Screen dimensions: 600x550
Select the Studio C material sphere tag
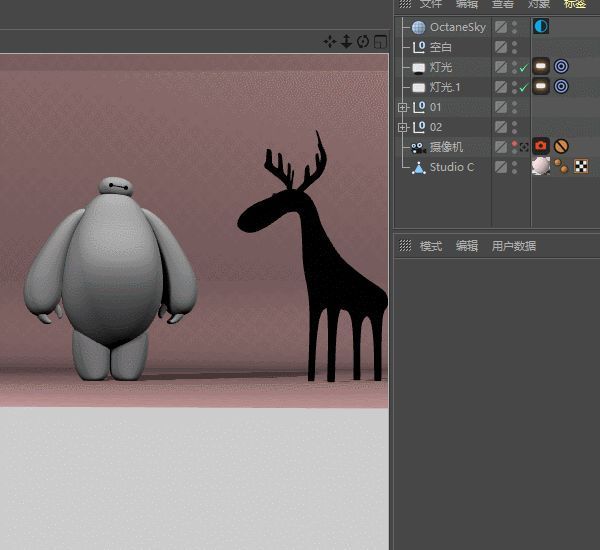point(541,166)
